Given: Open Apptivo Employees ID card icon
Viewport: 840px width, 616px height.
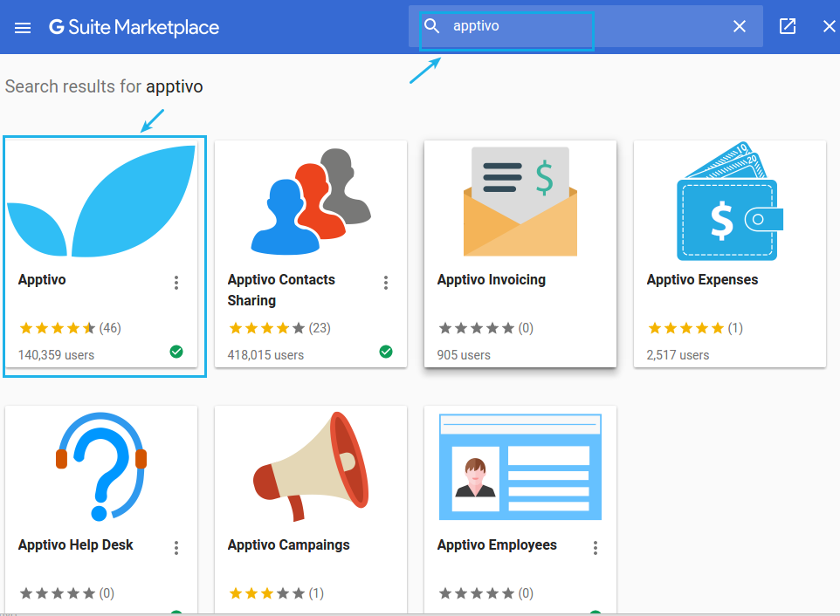Looking at the screenshot, I should point(520,467).
